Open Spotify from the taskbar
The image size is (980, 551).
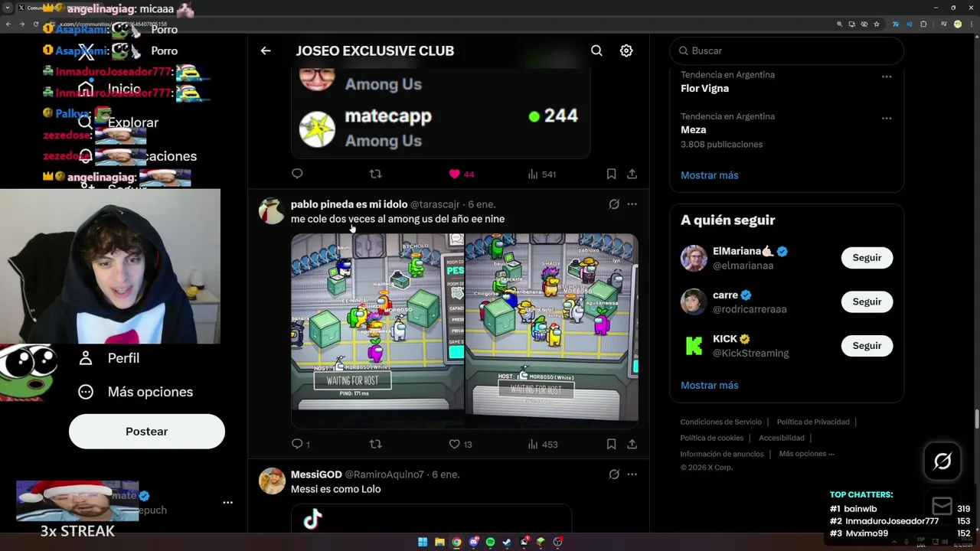(490, 542)
